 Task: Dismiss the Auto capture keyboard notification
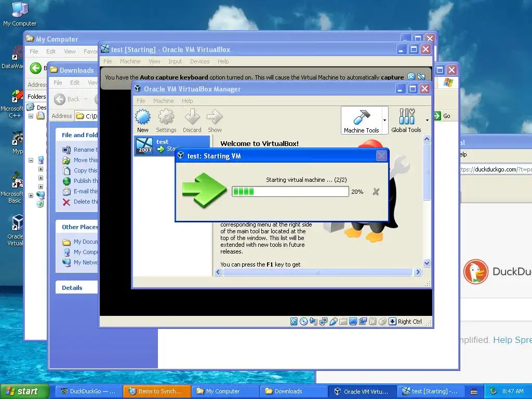click(411, 77)
